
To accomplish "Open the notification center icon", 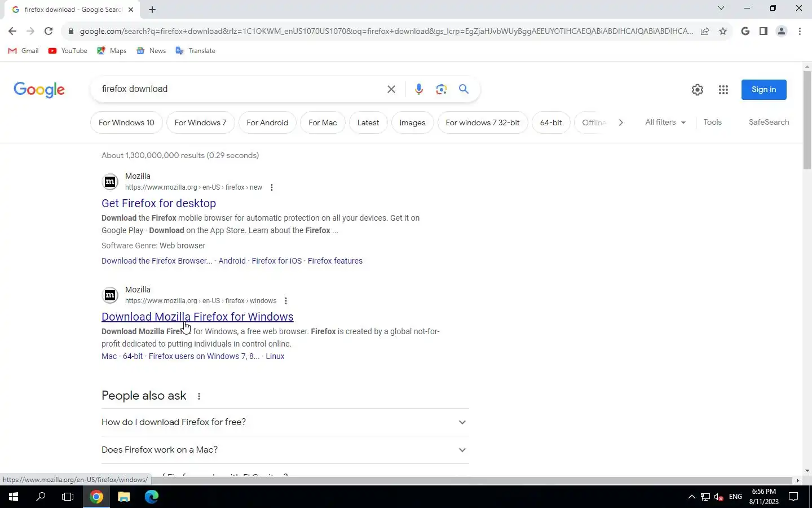I will click(x=793, y=497).
